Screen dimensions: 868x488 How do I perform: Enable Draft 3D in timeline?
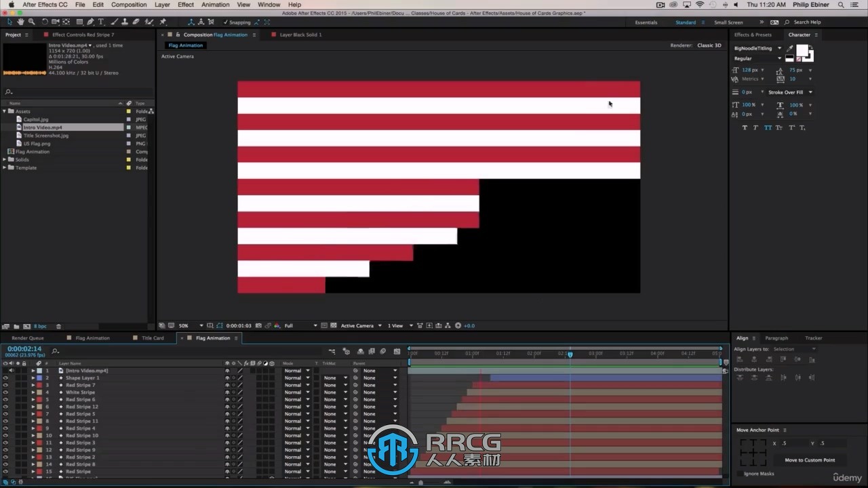tap(346, 351)
